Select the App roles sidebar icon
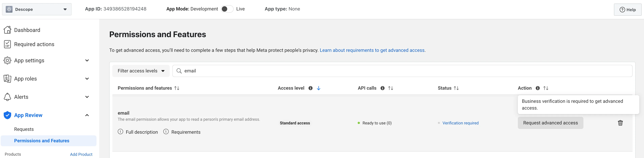 click(7, 78)
